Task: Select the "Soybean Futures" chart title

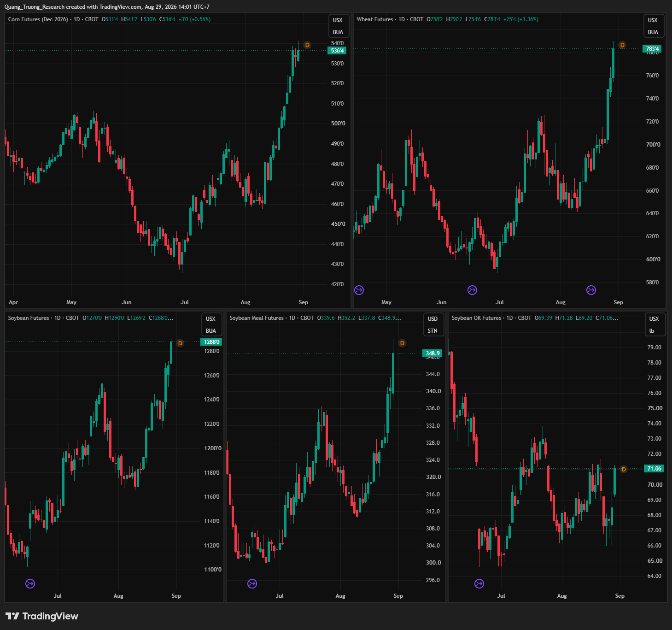Action: (x=29, y=318)
